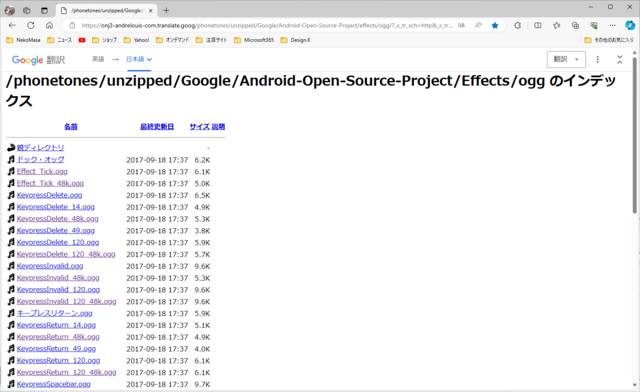Open KeypressDelete_49.ogg file link
This screenshot has width=640, height=392.
[56, 230]
